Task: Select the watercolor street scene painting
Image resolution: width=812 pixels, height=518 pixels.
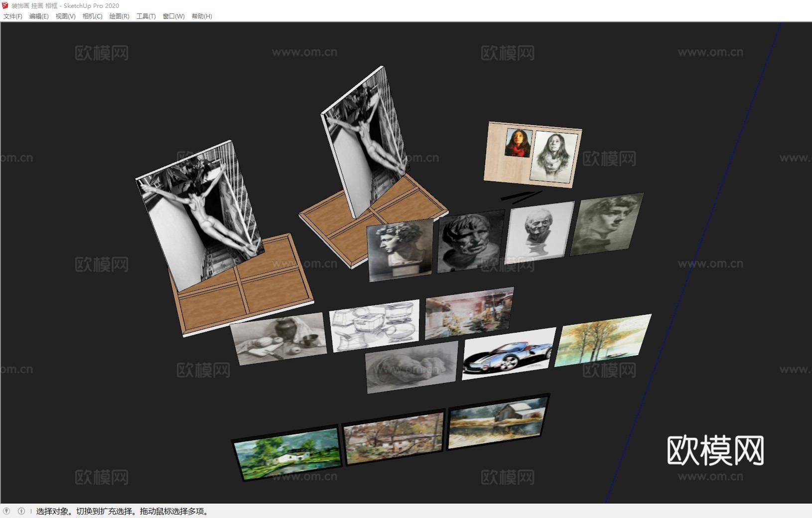Action: pyautogui.click(x=469, y=313)
